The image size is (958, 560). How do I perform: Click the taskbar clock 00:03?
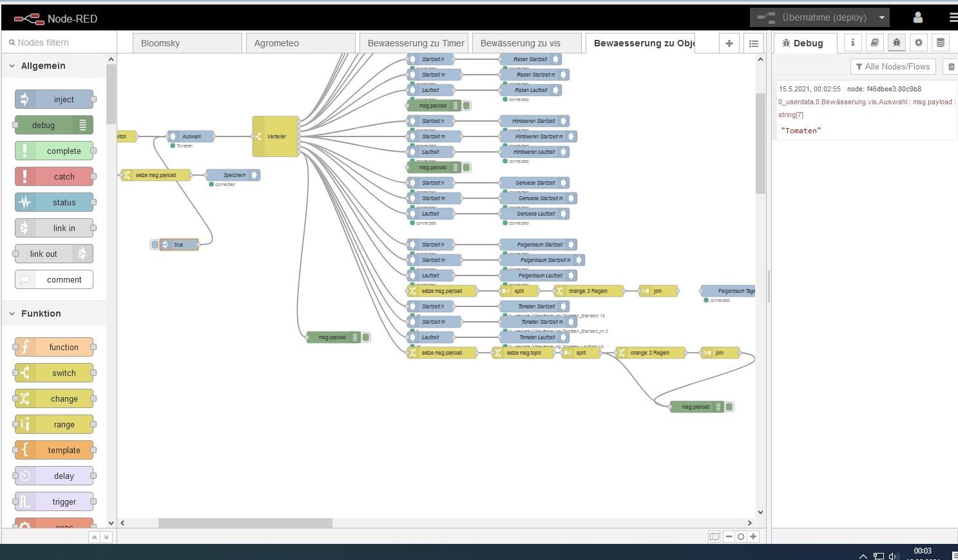click(x=923, y=551)
